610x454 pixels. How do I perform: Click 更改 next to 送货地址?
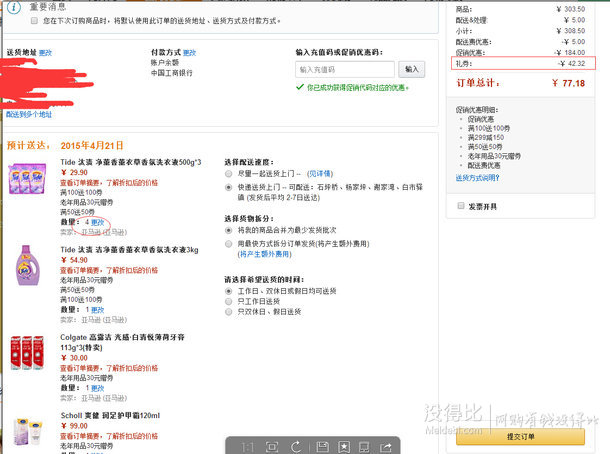pos(46,52)
